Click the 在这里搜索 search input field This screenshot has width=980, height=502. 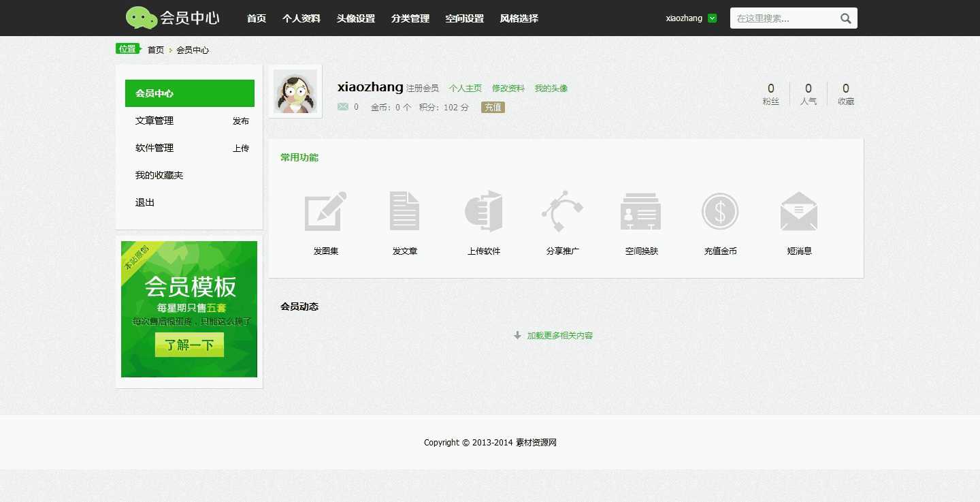[783, 18]
